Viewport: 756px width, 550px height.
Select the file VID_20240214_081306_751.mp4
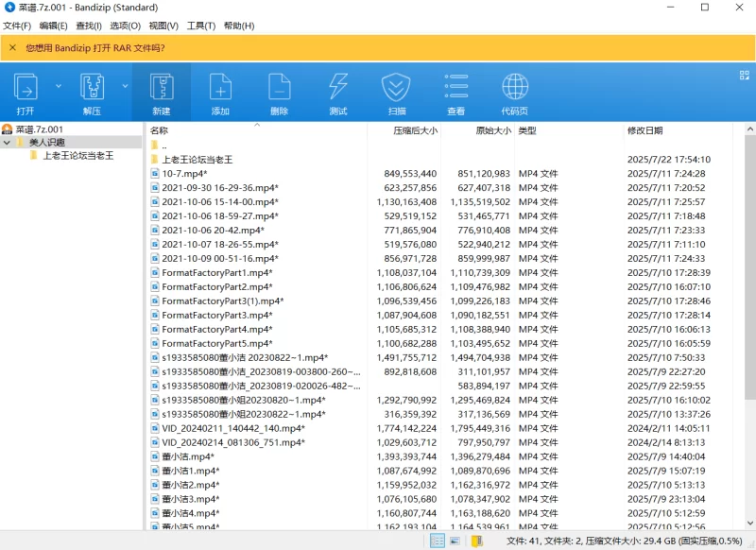point(233,442)
